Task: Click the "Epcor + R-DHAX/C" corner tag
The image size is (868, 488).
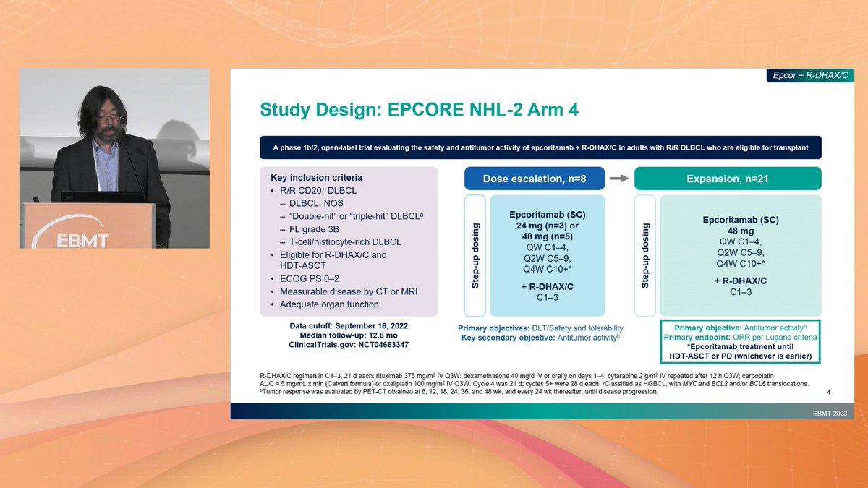Action: tap(810, 75)
